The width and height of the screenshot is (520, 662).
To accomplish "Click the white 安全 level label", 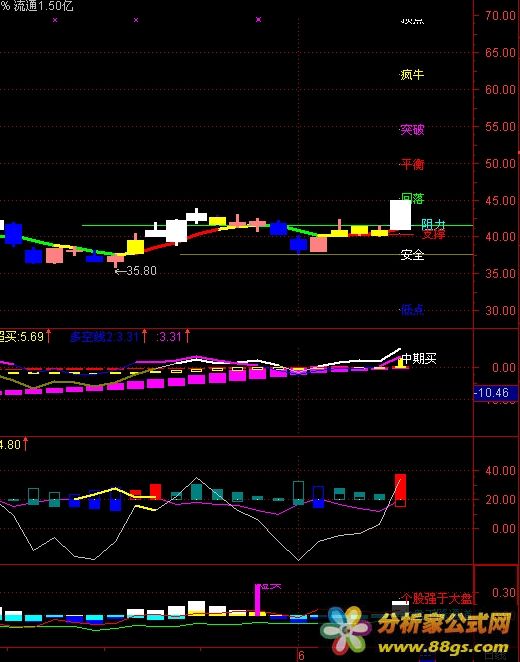I will click(x=412, y=255).
